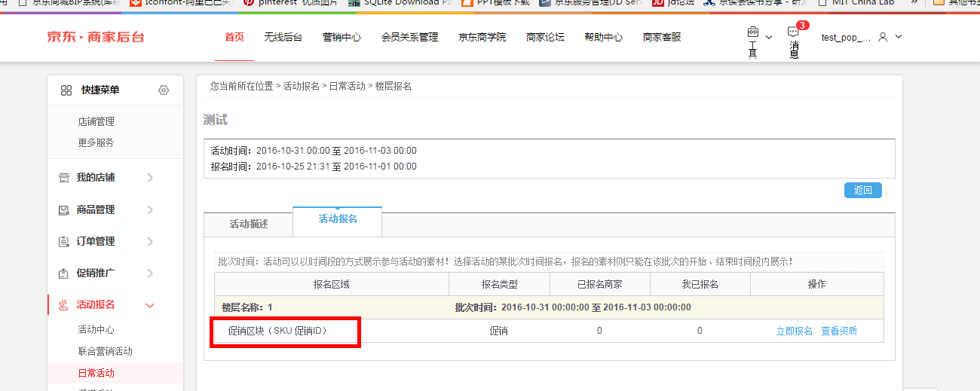Click the quick menu settings gear icon

164,90
